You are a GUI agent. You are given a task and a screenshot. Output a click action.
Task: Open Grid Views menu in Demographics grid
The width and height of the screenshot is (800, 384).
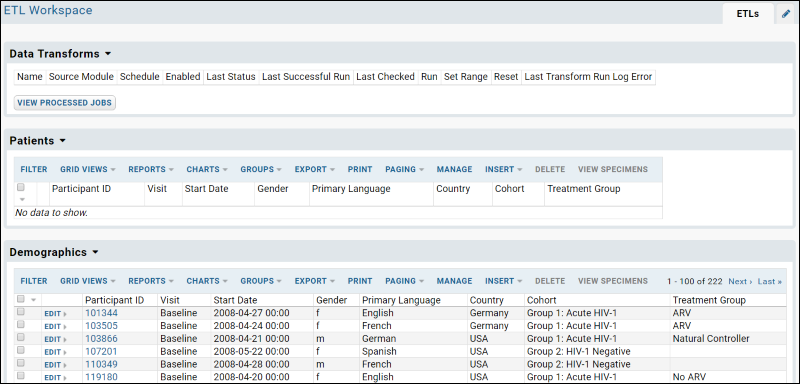pyautogui.click(x=88, y=281)
